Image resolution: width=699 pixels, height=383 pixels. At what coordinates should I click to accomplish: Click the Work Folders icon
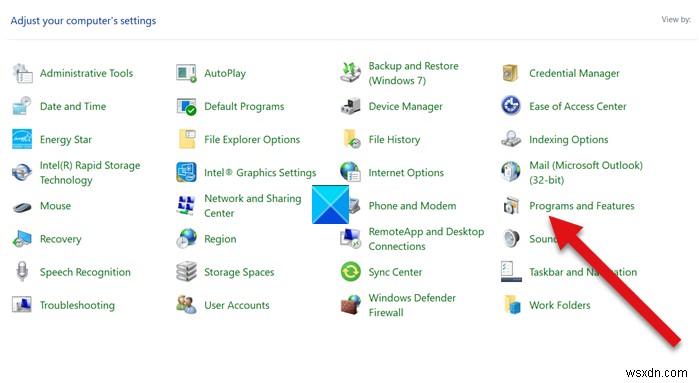(x=512, y=305)
